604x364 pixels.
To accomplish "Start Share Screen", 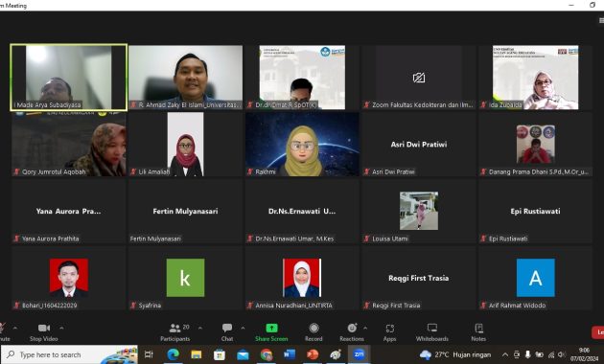I will coord(271,332).
